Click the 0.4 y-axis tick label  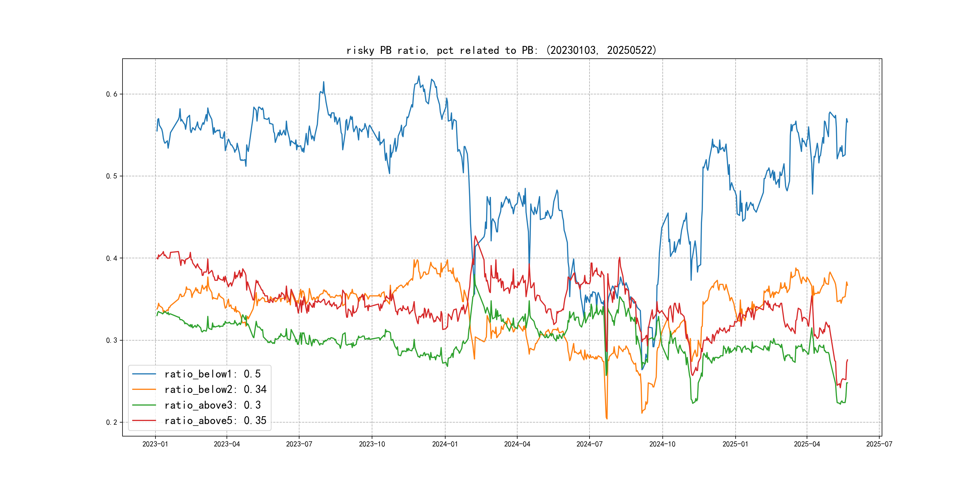coord(112,258)
